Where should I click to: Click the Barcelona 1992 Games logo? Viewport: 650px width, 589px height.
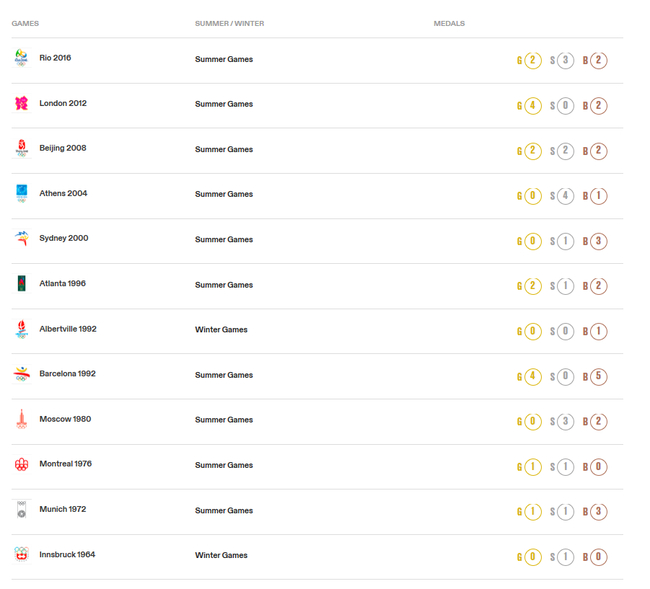(x=21, y=374)
